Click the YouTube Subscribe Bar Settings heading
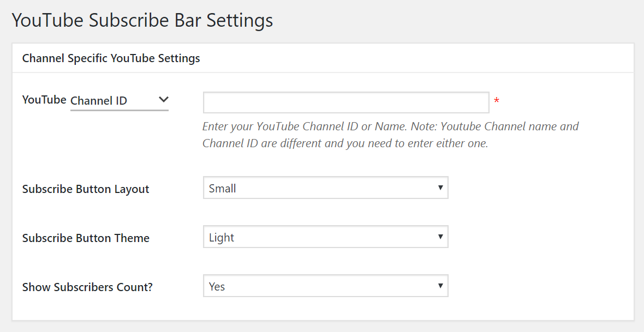Viewport: 644px width, 332px height. (142, 20)
